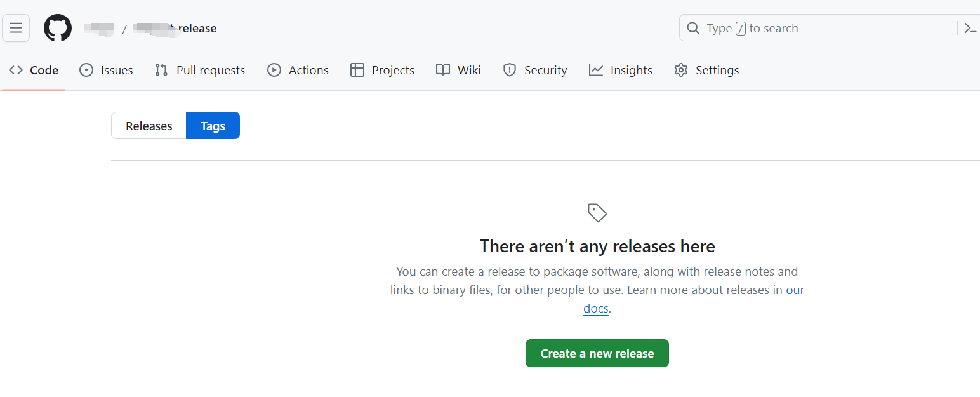980x397 pixels.
Task: Open the Issues tab
Action: (x=106, y=70)
